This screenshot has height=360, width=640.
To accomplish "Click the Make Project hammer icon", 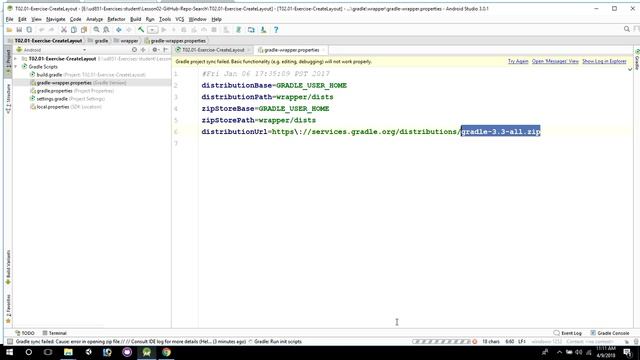I will (141, 30).
